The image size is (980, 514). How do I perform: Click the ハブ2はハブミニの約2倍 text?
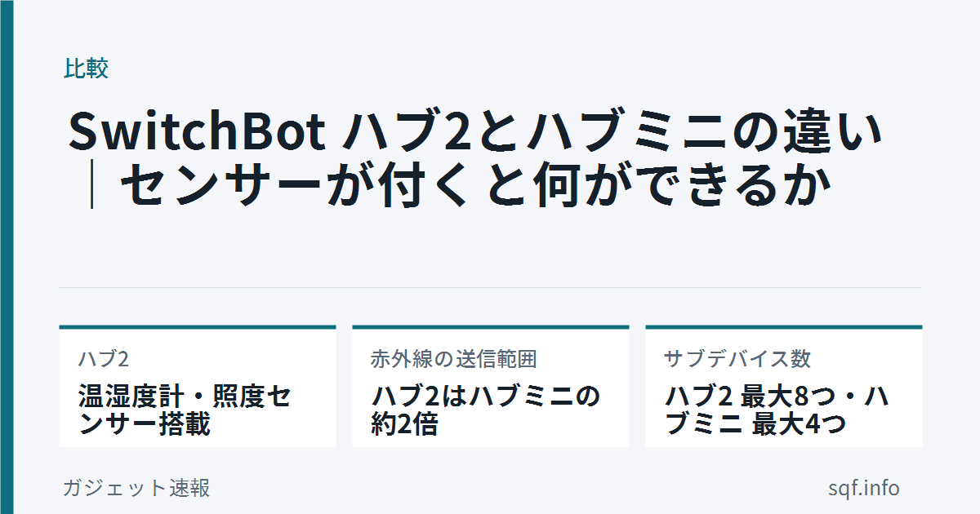486,410
